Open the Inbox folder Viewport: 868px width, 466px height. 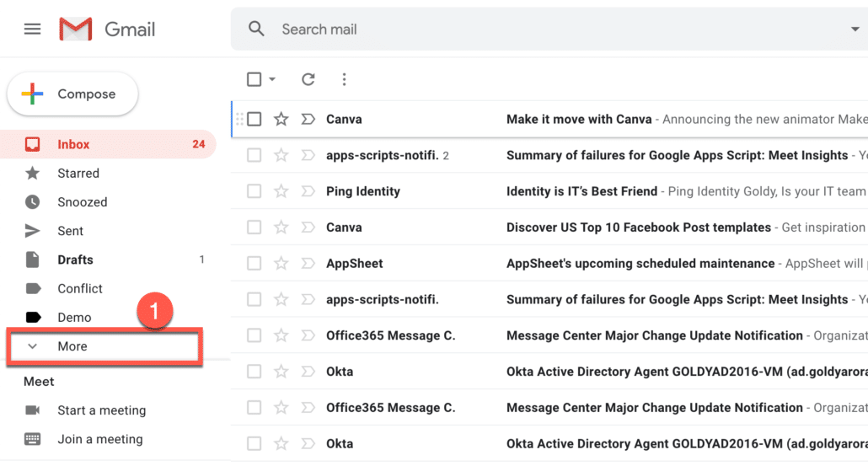click(107, 144)
